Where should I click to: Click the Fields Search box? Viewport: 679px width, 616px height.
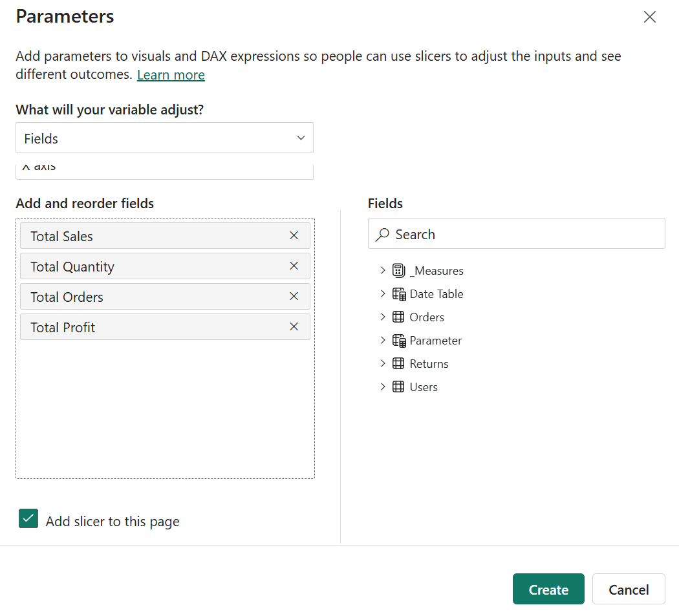(516, 234)
